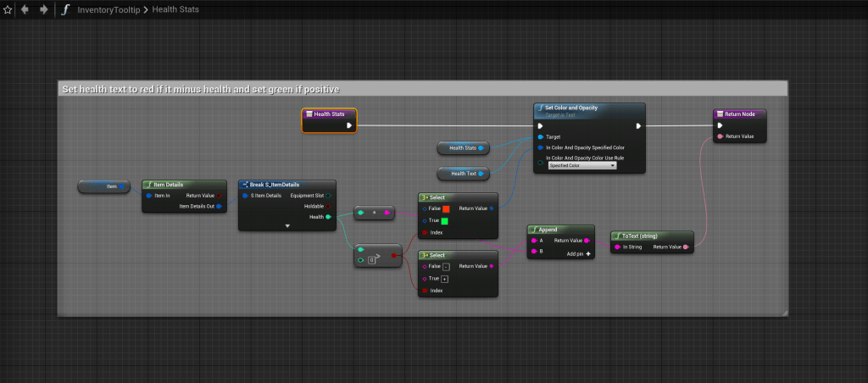Go back with the left arrow
Screen dimensions: 868x383
pos(25,9)
